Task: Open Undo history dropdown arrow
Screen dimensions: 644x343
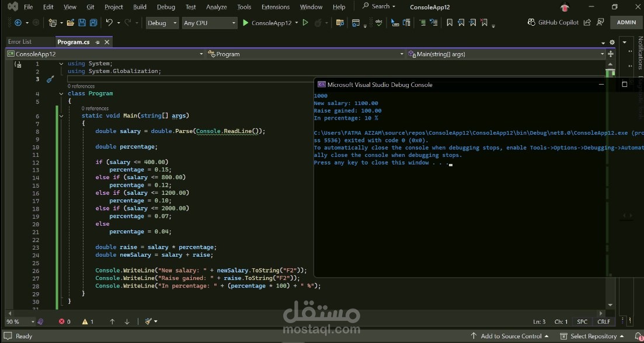Action: pyautogui.click(x=119, y=23)
